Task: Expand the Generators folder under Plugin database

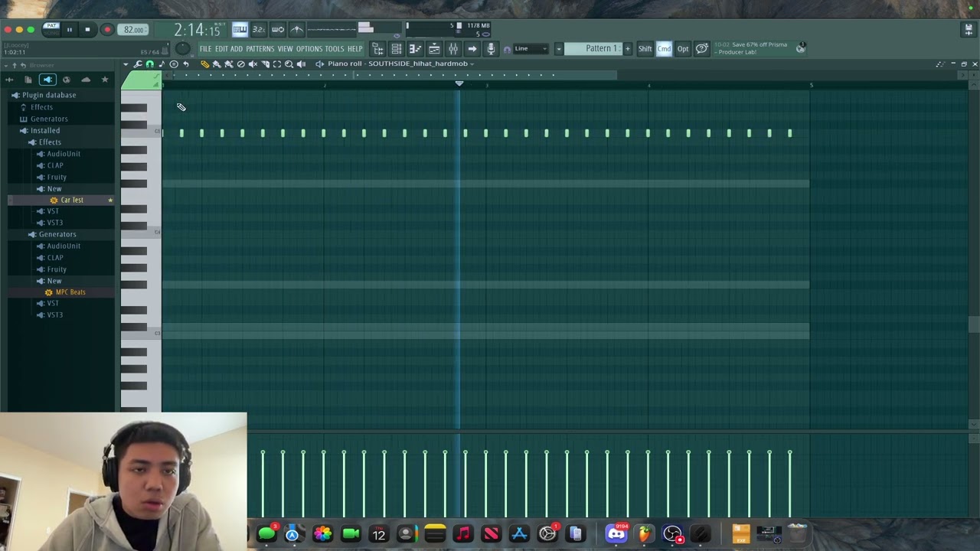Action: point(49,119)
